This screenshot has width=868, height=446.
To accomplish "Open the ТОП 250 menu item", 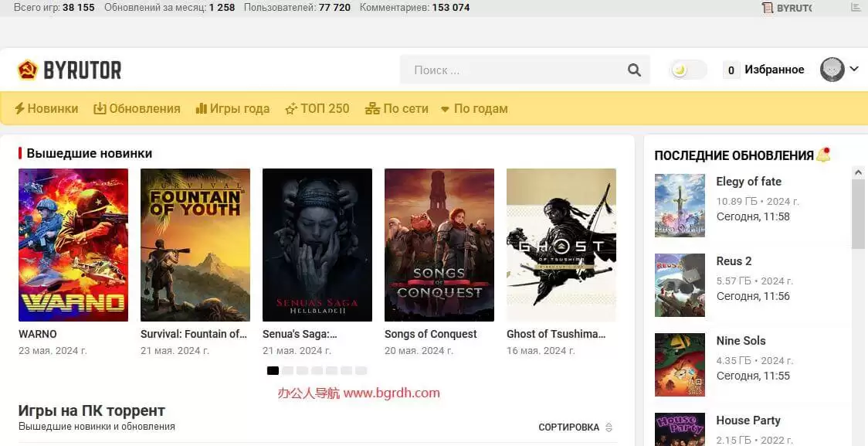I will pyautogui.click(x=317, y=108).
